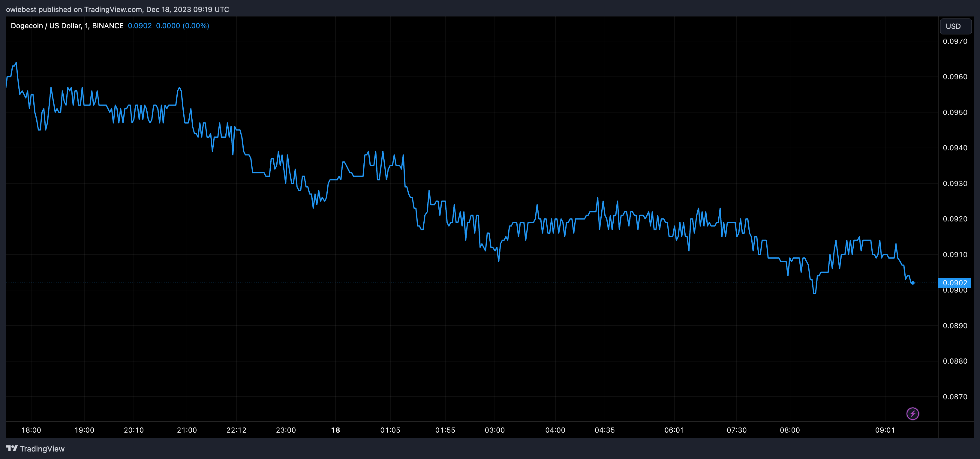Select the 03:00 time axis label
The width and height of the screenshot is (980, 459).
(495, 430)
